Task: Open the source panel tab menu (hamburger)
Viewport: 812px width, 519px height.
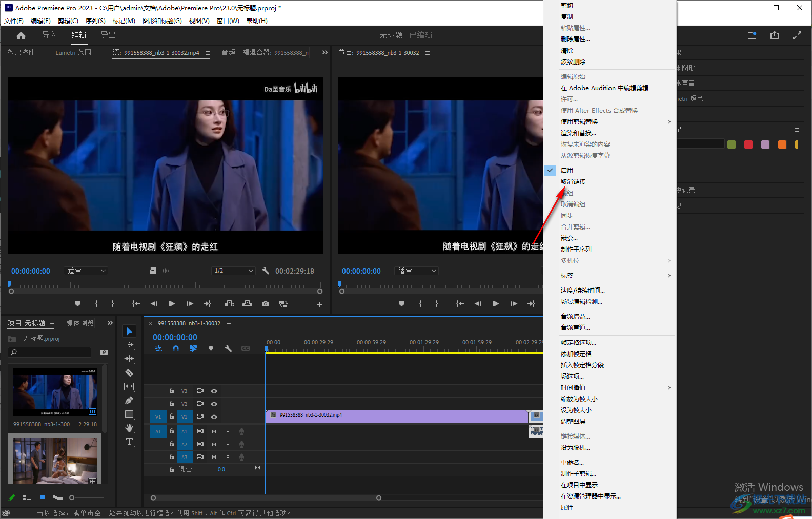Action: click(208, 53)
